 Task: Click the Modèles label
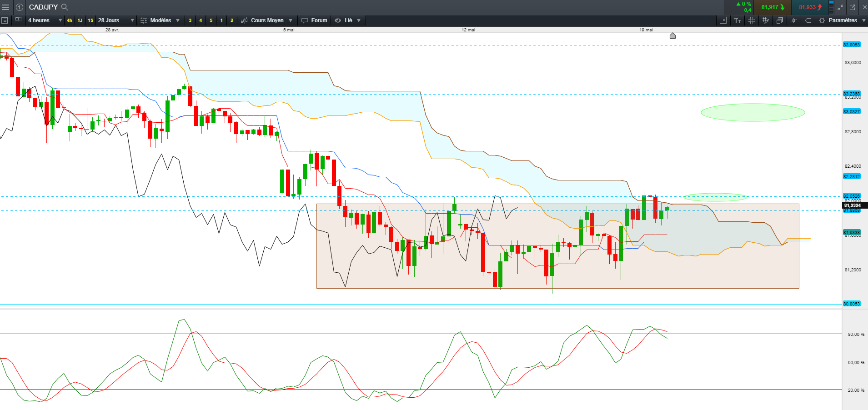point(161,20)
